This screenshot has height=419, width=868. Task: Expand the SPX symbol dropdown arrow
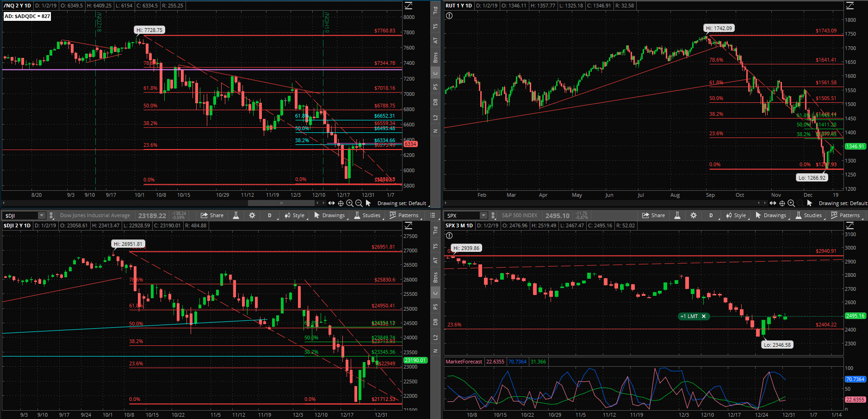pos(484,216)
